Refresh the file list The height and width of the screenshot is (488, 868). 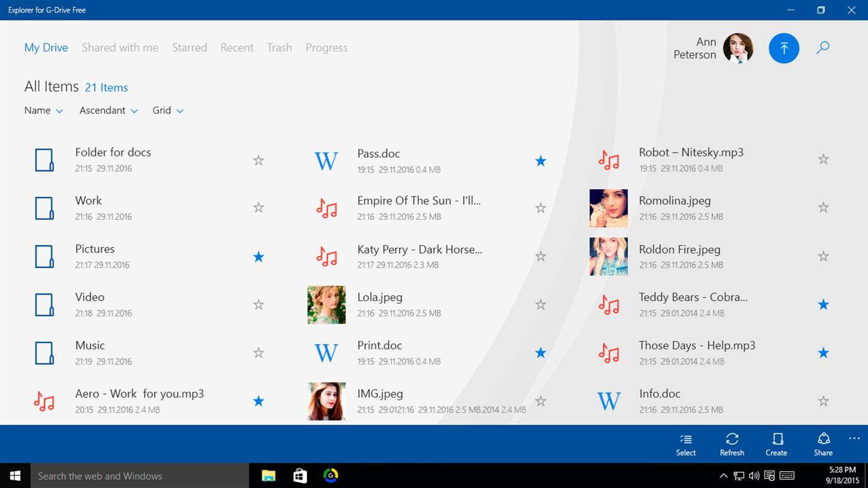point(732,445)
